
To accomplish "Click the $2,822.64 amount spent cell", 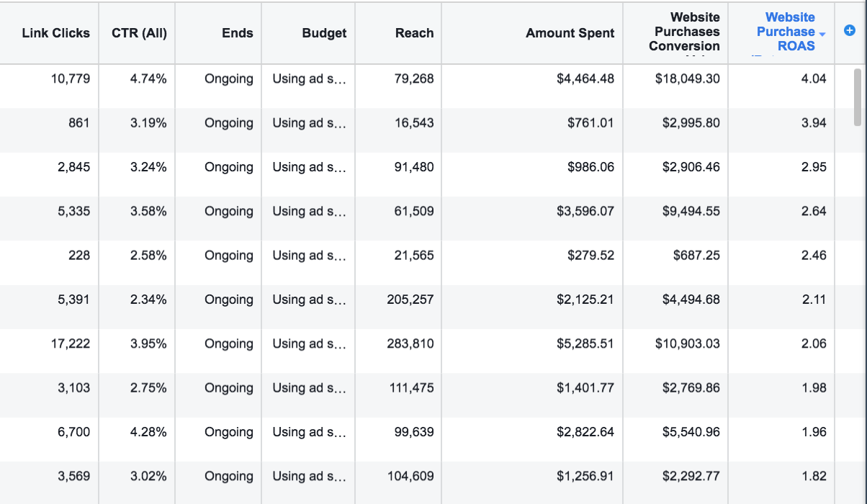I will (585, 432).
